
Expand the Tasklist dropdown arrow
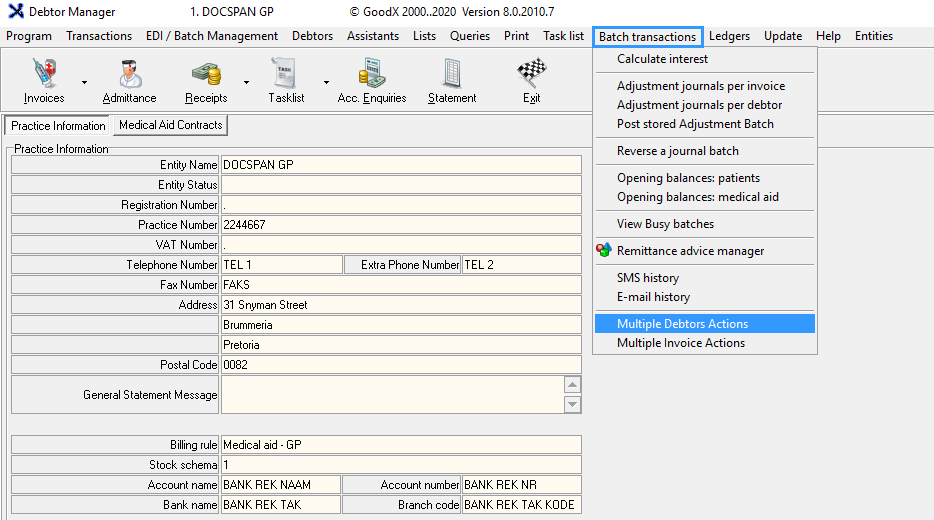click(326, 82)
